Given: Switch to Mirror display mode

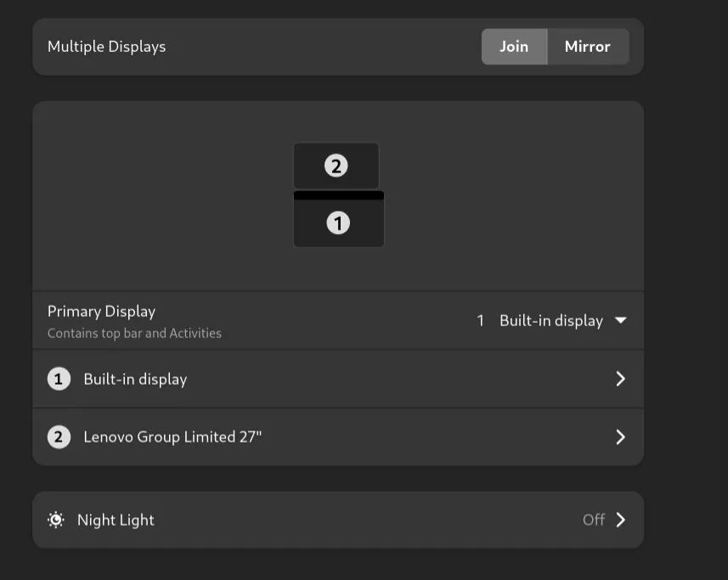Looking at the screenshot, I should (x=588, y=47).
